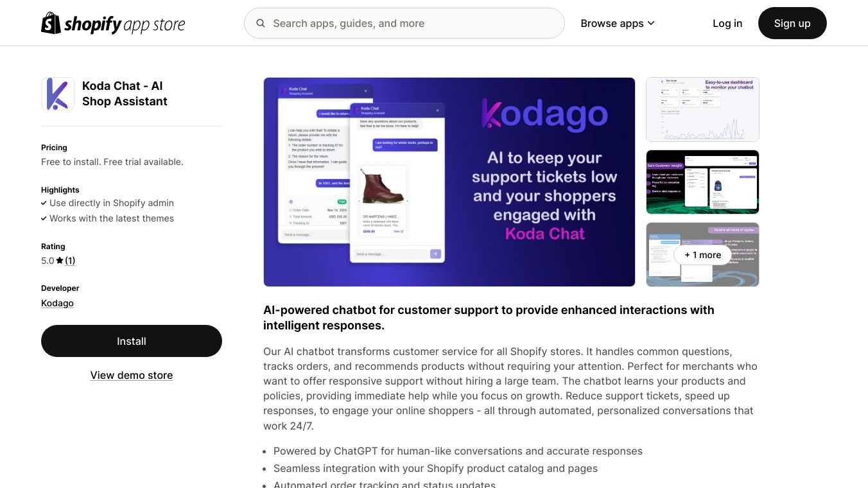The height and width of the screenshot is (488, 868).
Task: Open the Log in page
Action: tap(727, 23)
